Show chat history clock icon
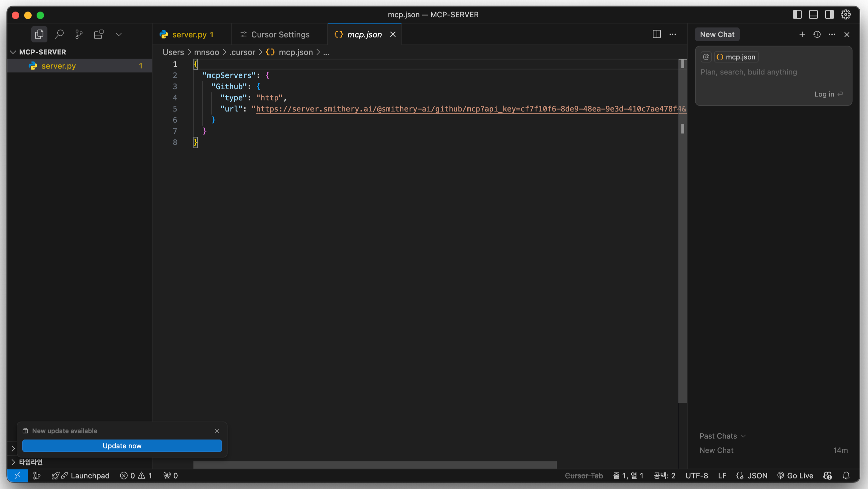This screenshot has height=489, width=868. coord(817,34)
